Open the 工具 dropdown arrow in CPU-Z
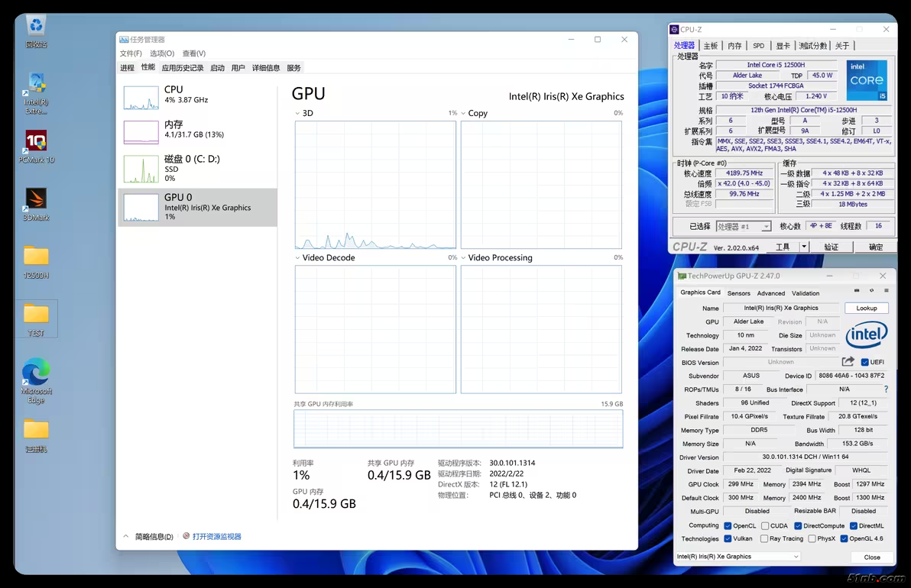This screenshot has width=911, height=588. 803,247
